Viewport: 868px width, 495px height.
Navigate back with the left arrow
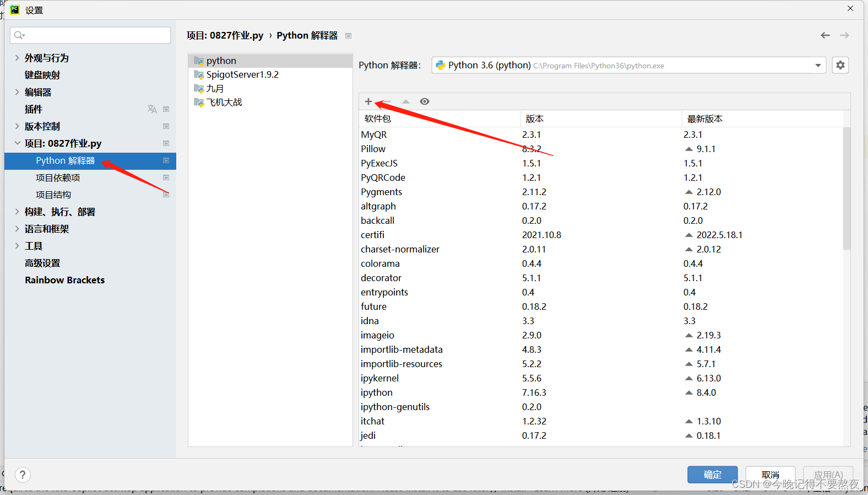click(825, 35)
